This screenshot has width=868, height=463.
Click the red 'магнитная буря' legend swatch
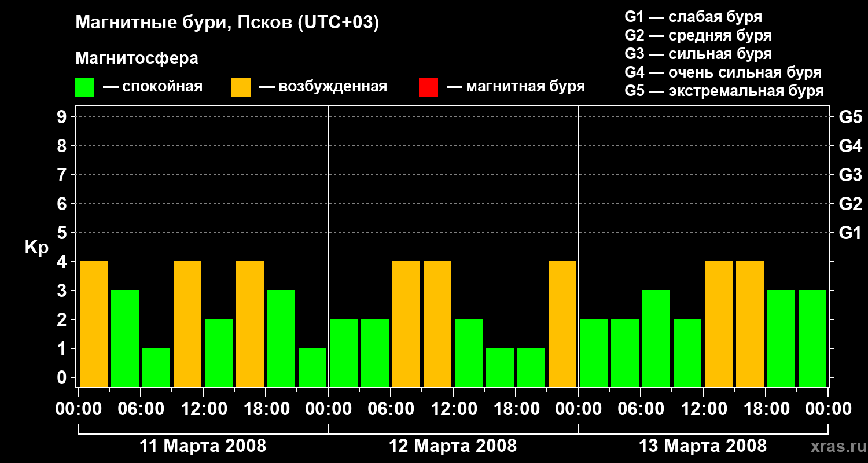(428, 87)
